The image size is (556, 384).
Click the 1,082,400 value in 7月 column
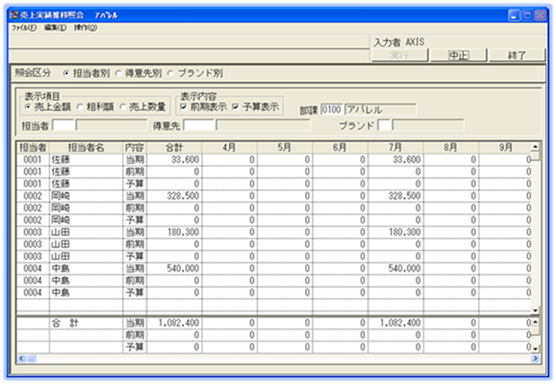pyautogui.click(x=395, y=323)
